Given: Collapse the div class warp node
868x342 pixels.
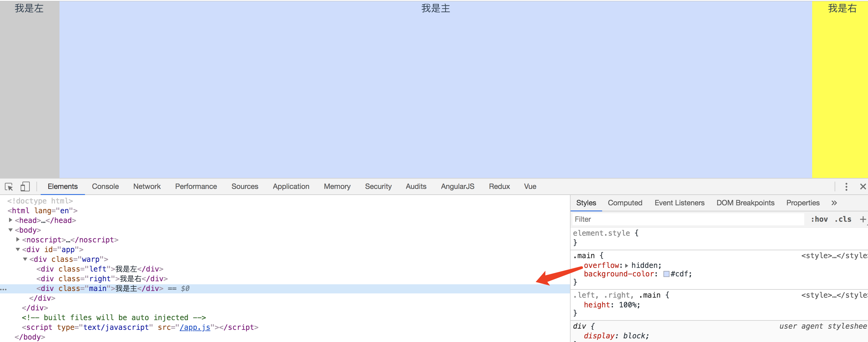Looking at the screenshot, I should (25, 259).
